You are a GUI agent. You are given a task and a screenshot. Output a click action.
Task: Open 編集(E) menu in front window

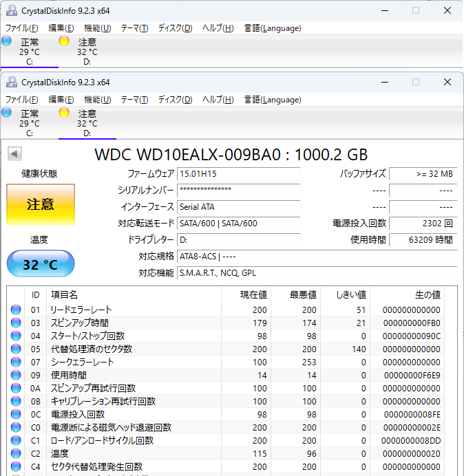pos(61,100)
